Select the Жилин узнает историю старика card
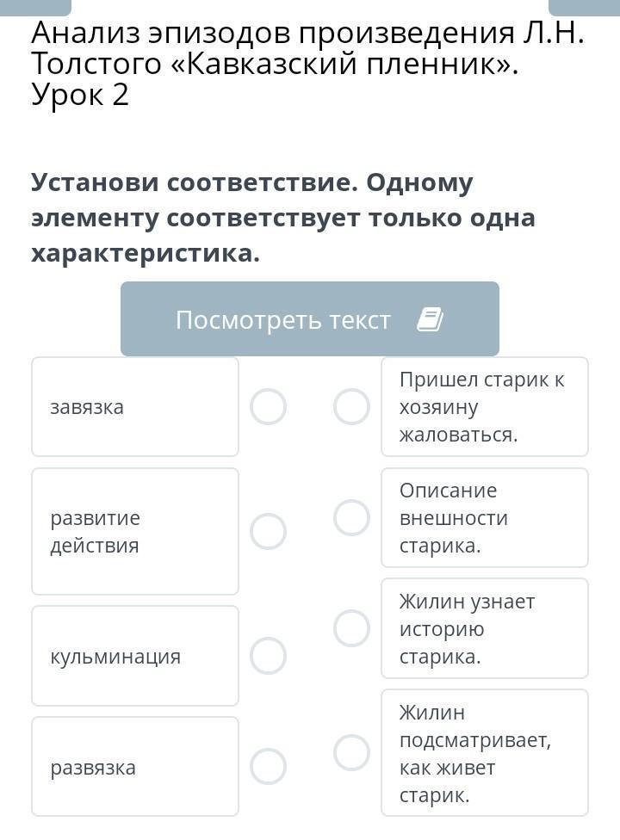Viewport: 620px width, 840px height. (x=484, y=628)
